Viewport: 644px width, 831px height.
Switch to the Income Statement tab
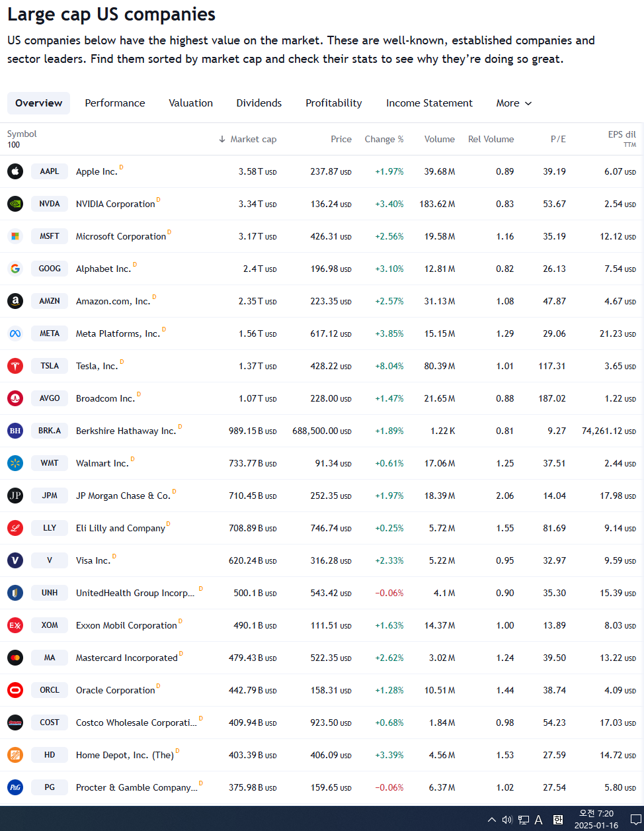pyautogui.click(x=429, y=103)
